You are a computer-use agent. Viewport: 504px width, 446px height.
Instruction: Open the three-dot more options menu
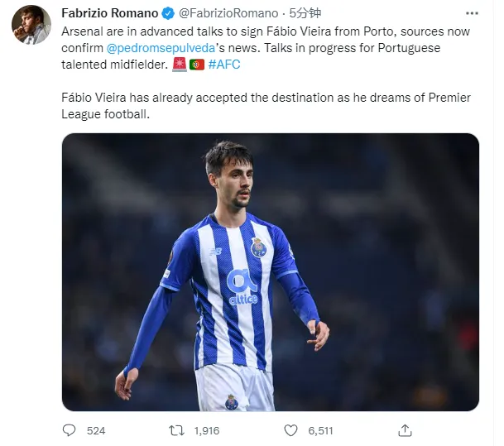tap(472, 14)
